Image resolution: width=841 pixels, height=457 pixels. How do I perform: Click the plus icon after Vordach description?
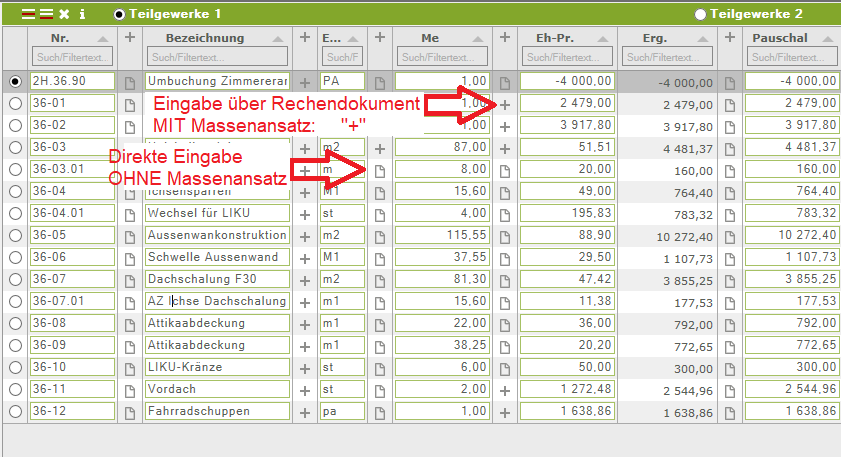coord(305,389)
